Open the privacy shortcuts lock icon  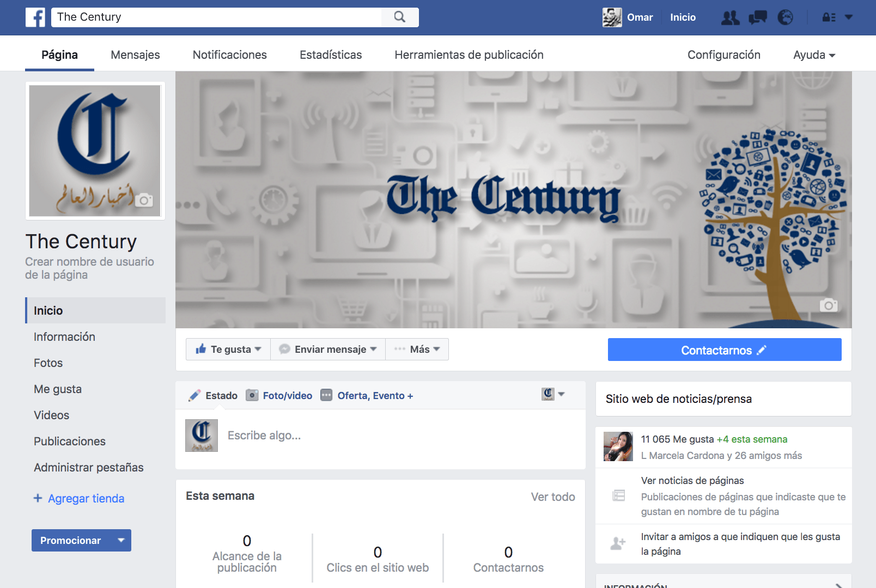(x=829, y=17)
